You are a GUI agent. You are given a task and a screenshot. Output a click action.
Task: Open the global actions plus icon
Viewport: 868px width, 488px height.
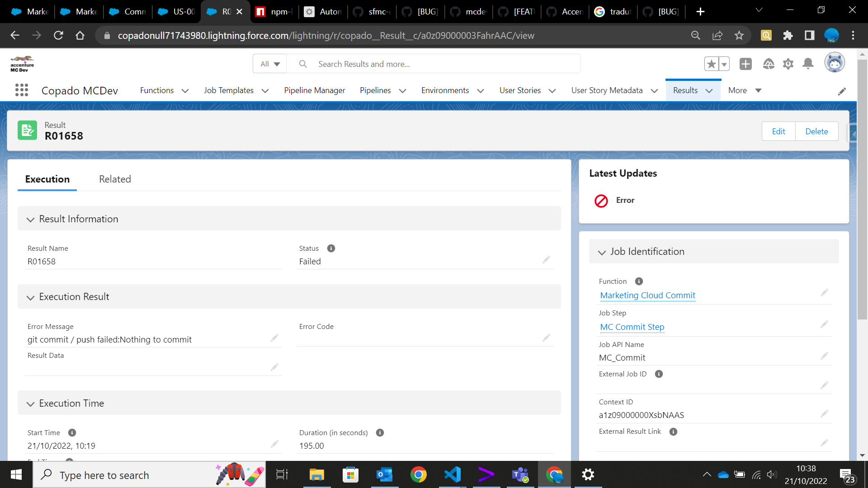(x=745, y=64)
